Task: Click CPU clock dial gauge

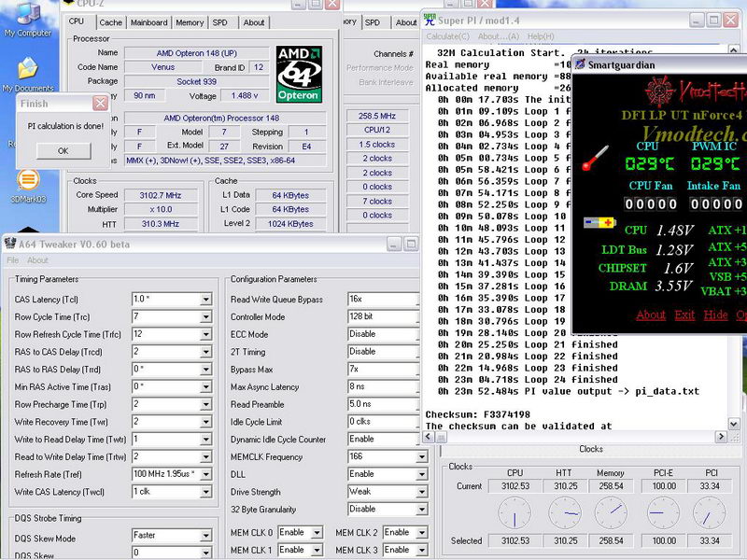Action: [514, 513]
